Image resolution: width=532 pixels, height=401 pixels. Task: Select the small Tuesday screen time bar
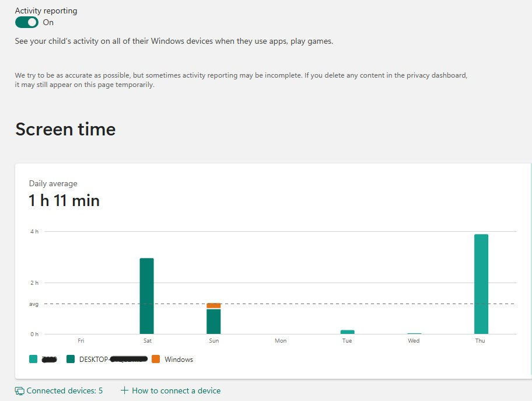point(348,332)
